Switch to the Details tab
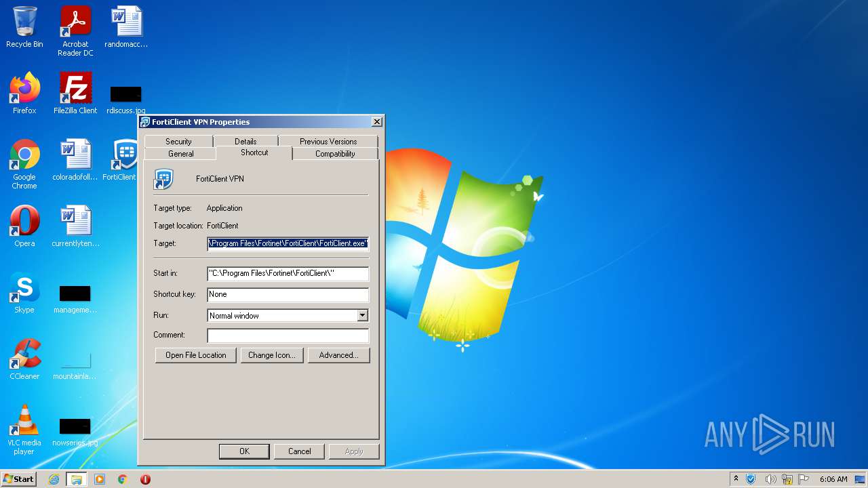The height and width of the screenshot is (488, 868). click(245, 141)
